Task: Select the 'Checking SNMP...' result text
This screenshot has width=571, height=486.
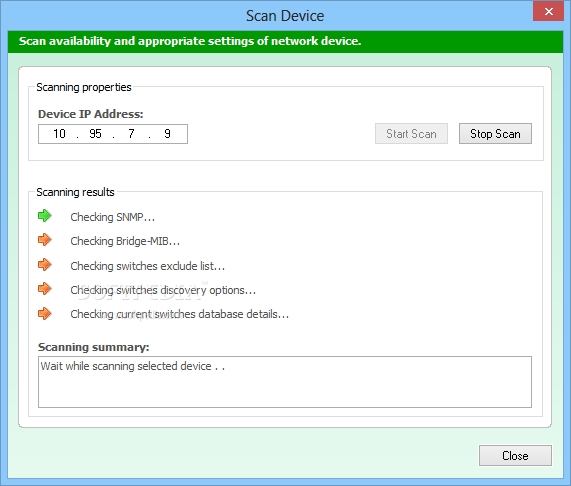Action: click(x=113, y=217)
